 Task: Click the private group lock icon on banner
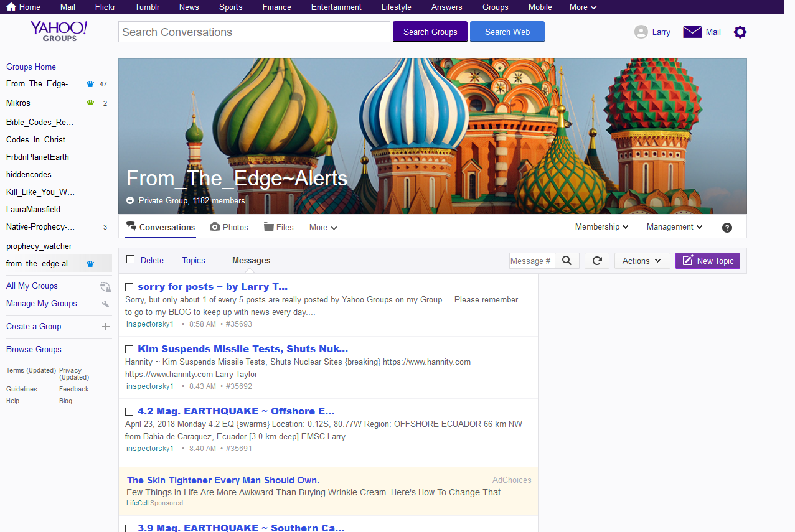130,201
